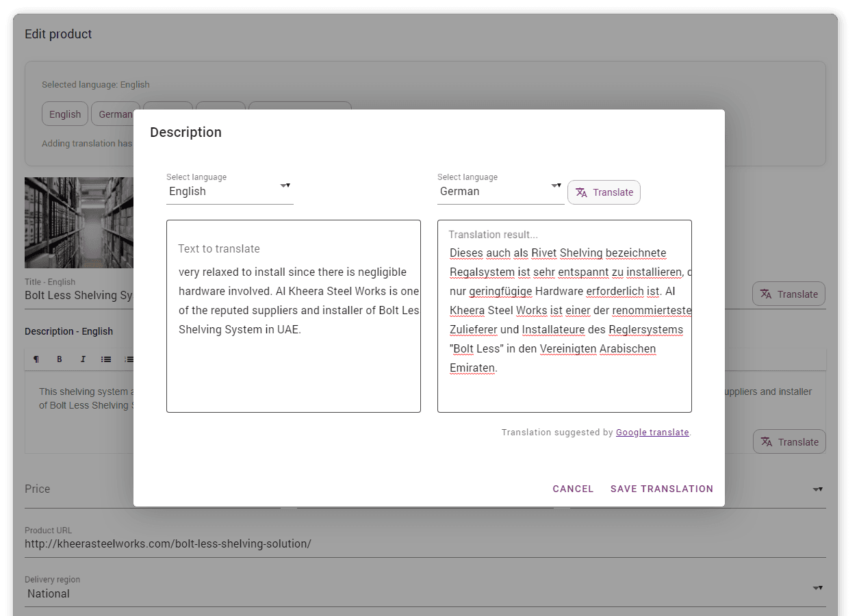Open the target language dropdown showing German
The width and height of the screenshot is (859, 616).
[x=500, y=192]
